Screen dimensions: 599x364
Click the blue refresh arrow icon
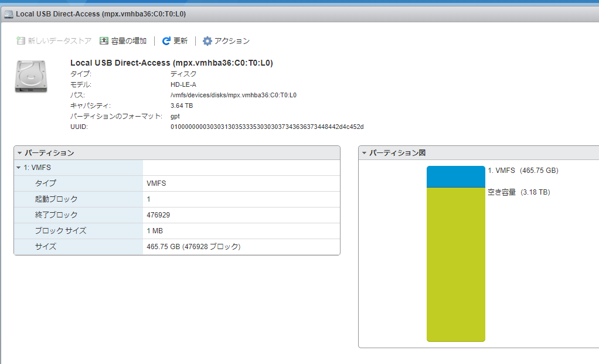point(166,41)
